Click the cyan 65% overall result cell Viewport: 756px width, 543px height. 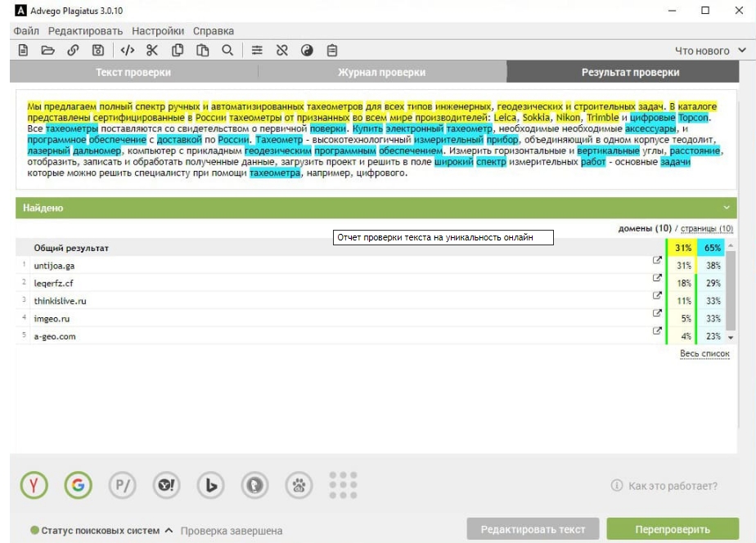(712, 248)
